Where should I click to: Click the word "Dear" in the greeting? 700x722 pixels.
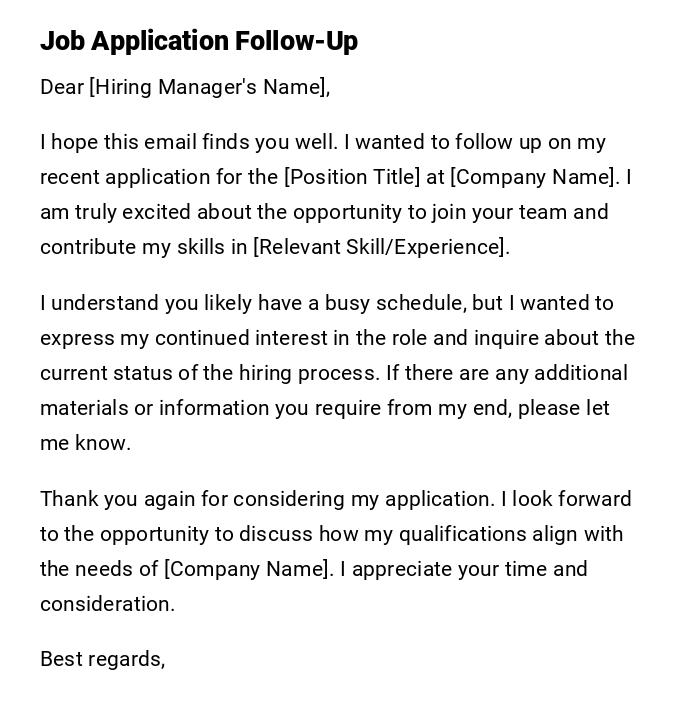point(62,87)
